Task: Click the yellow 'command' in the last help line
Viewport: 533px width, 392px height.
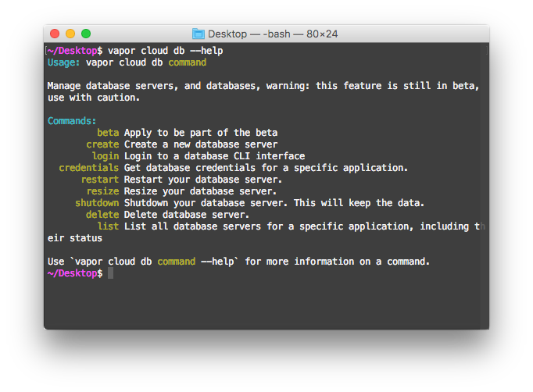Action: (177, 262)
